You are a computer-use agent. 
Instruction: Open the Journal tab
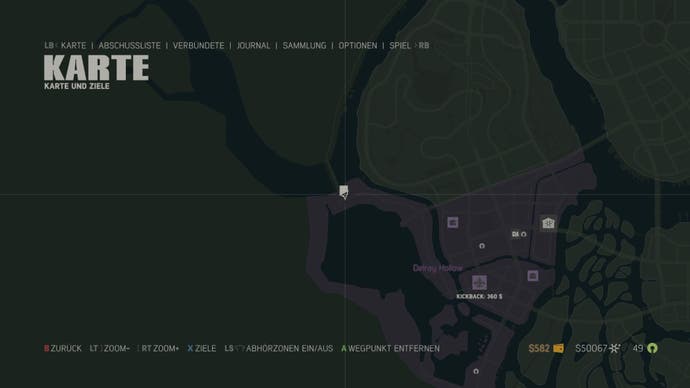(253, 46)
